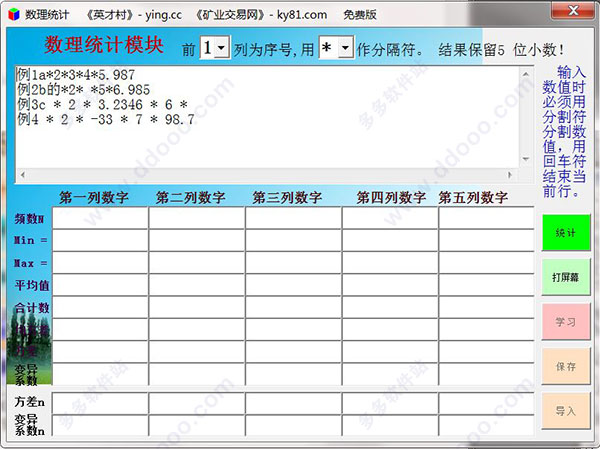Click the example line starting 例4
Screen dimensions: 600x449
click(106, 119)
